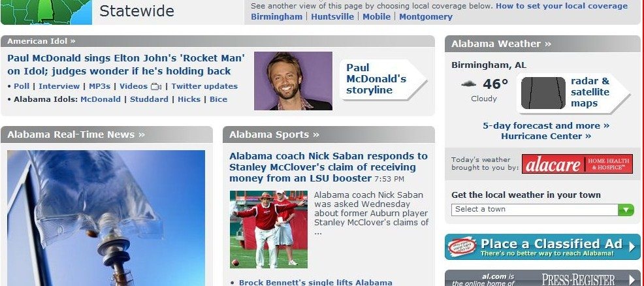Expand the American Idol section header

[42, 41]
